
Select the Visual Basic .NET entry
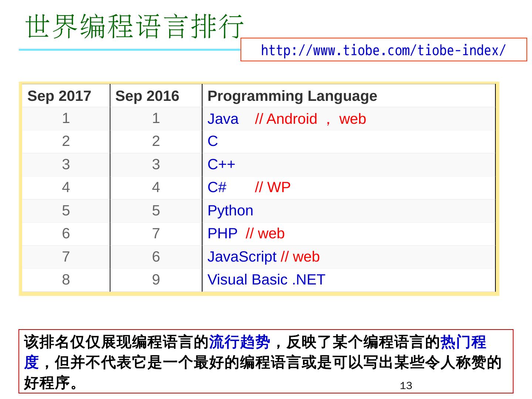tap(266, 280)
